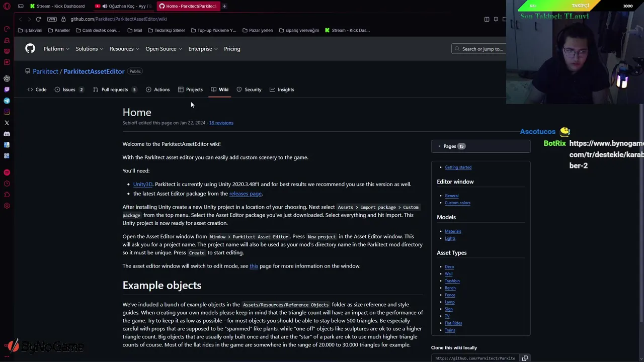The image size is (644, 362).
Task: Open the tab islands workspace icon
Action: click(21, 6)
